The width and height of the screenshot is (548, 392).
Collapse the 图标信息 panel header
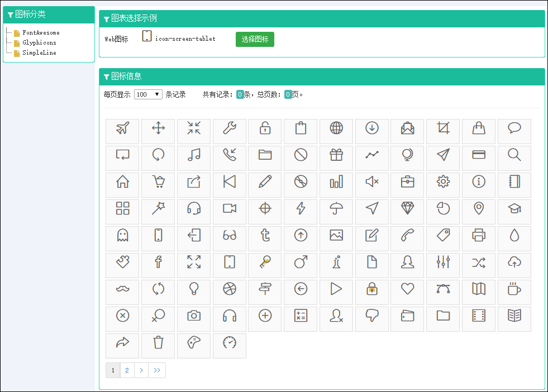(322, 77)
